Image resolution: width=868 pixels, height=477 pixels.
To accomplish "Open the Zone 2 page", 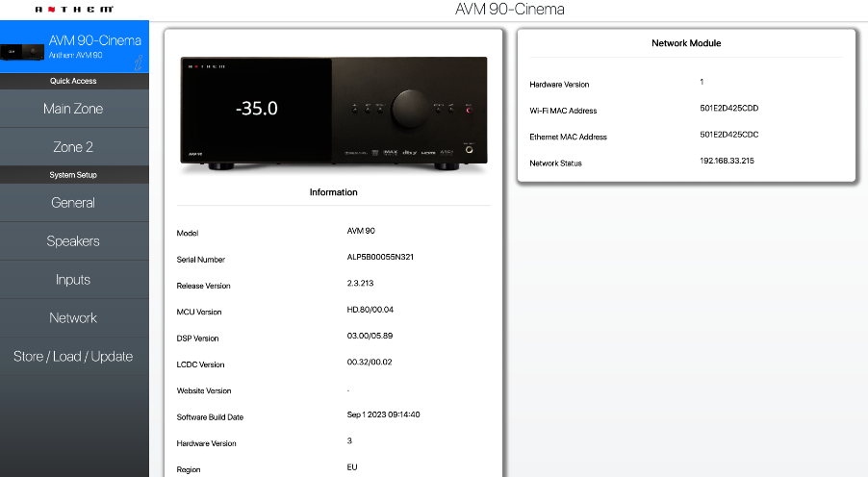I will click(x=74, y=146).
